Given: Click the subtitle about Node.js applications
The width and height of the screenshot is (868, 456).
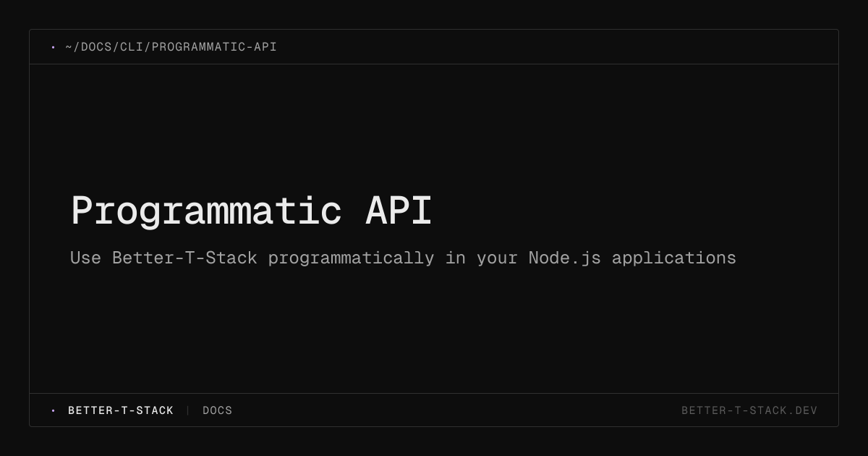Looking at the screenshot, I should 403,258.
